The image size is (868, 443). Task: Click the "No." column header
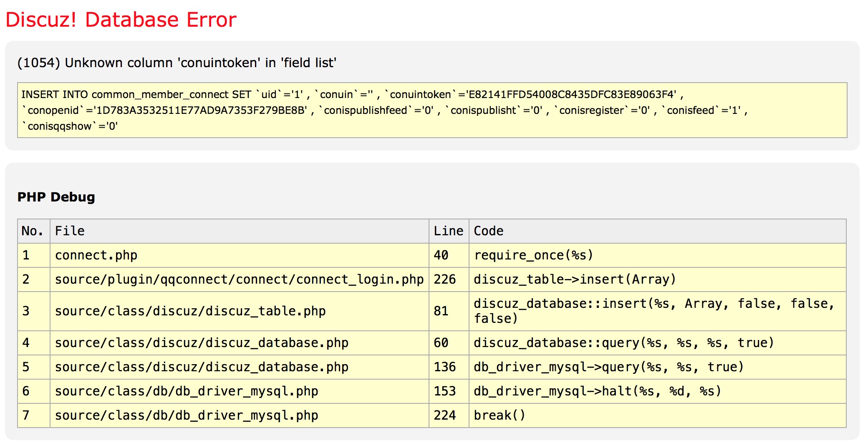click(x=33, y=231)
